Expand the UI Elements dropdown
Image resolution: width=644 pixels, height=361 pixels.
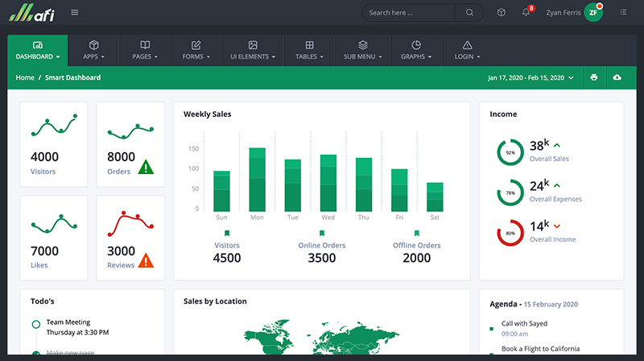(253, 50)
